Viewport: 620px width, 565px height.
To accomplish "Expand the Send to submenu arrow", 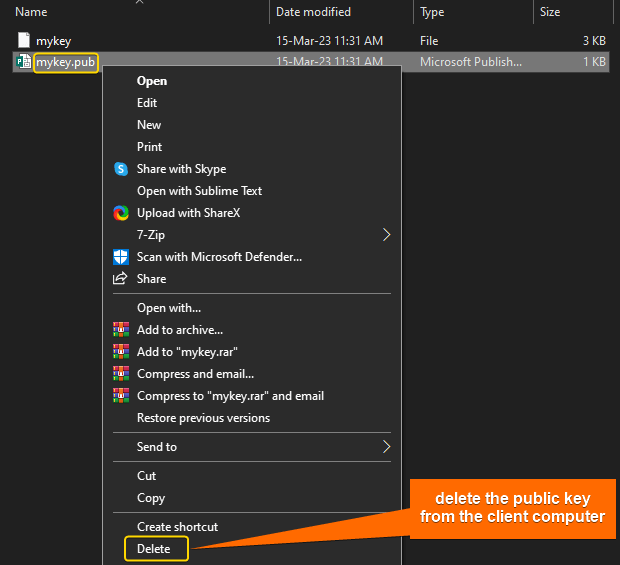I will coord(386,447).
